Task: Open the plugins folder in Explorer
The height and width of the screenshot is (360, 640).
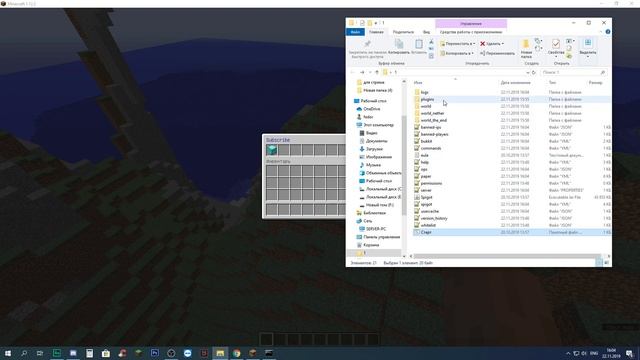Action: (427, 99)
